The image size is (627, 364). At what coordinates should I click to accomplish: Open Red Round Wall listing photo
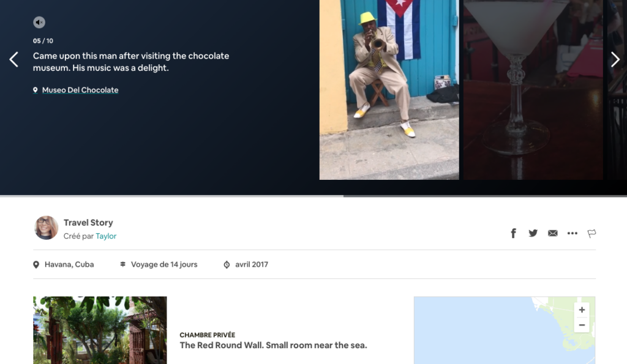point(100,330)
